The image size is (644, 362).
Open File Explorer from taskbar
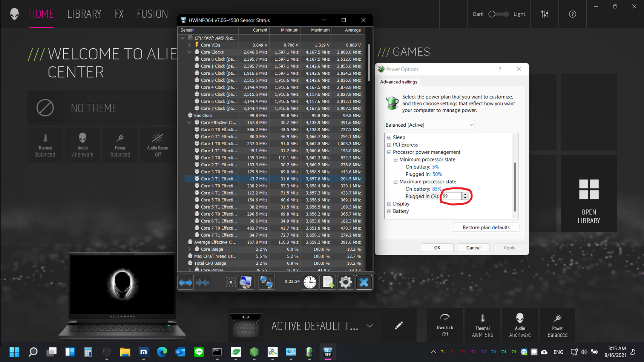pos(125,352)
